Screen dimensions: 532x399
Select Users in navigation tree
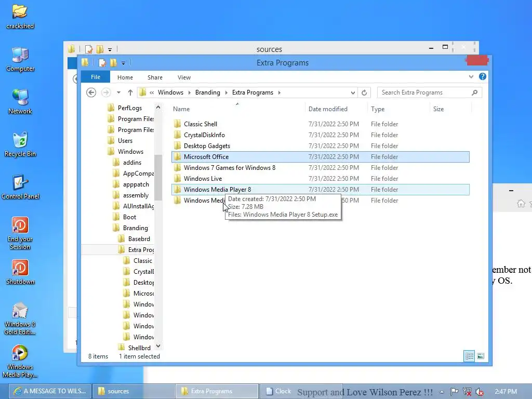125,140
